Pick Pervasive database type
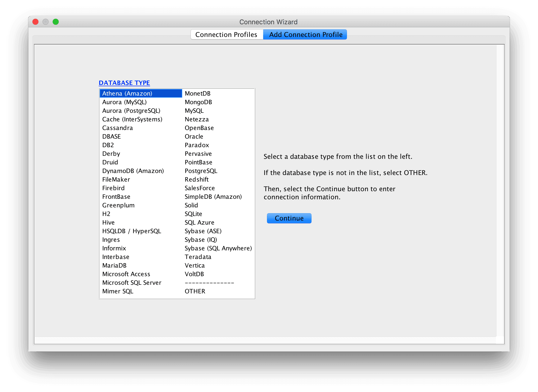Screen dimensions: 538x392 click(x=218, y=154)
